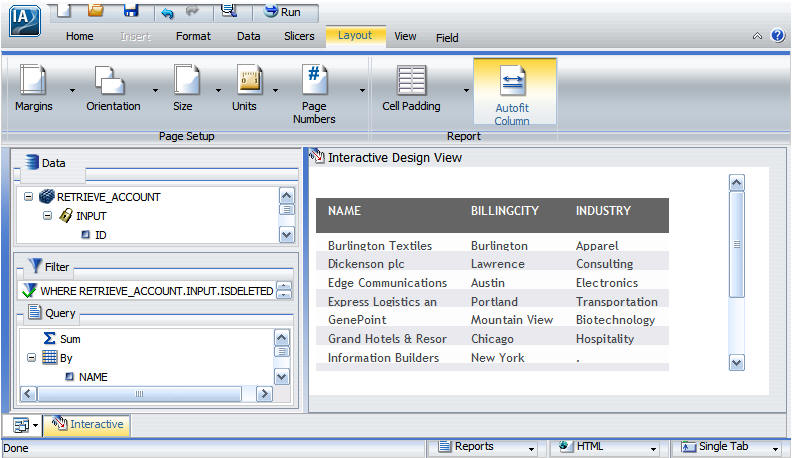The image size is (794, 458).
Task: Select the Sum node in Query panel
Action: coord(70,339)
